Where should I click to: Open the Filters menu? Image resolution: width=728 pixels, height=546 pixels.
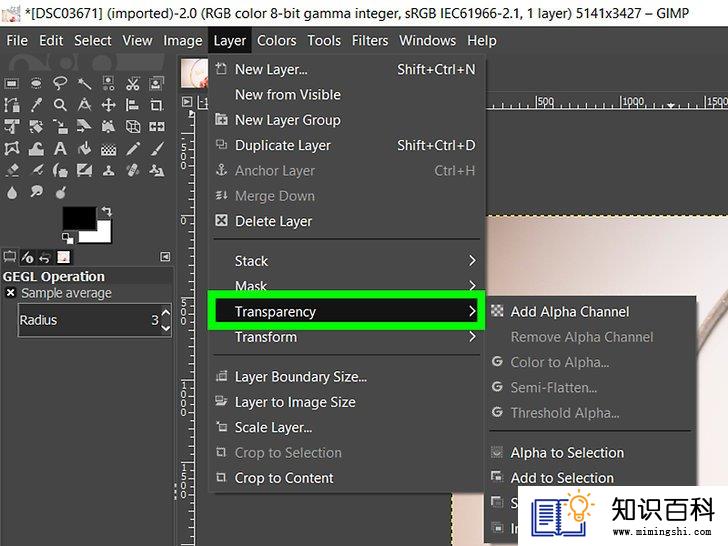[x=370, y=41]
